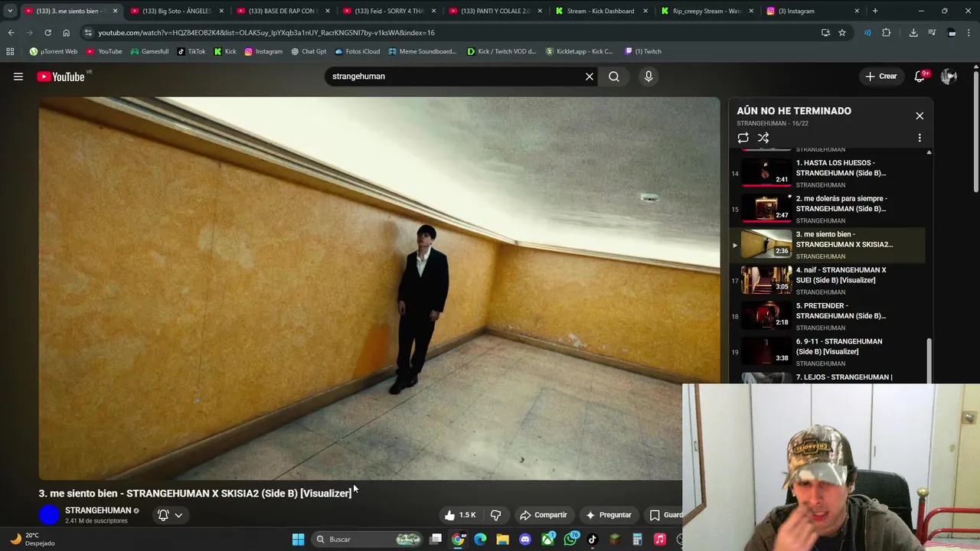Open the YouTube notifications bell
The image size is (980, 551).
pos(920,77)
